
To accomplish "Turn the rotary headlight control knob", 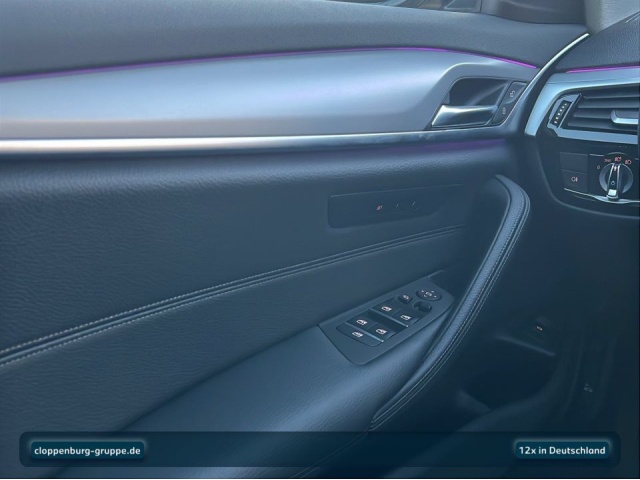I will 615,177.
